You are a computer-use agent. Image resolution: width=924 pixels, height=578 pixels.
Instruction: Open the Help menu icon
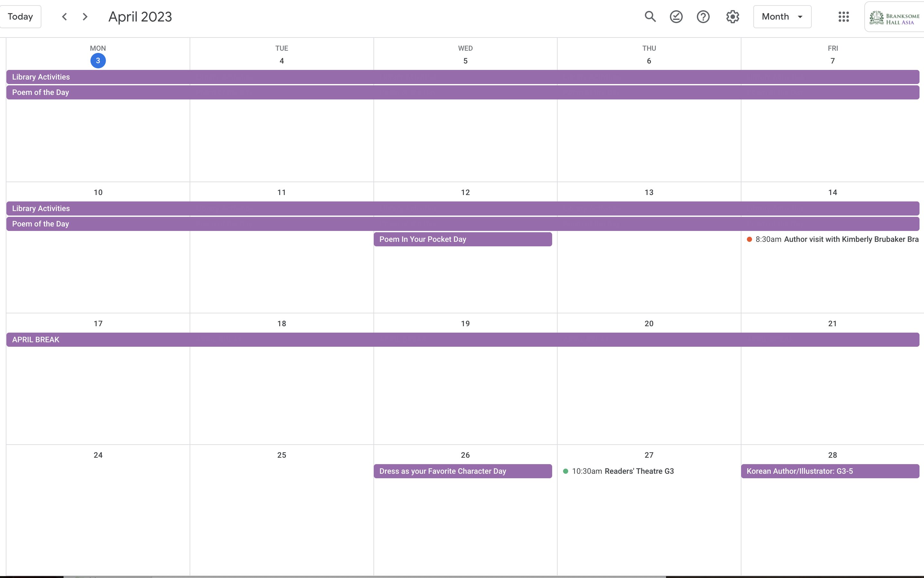(x=703, y=16)
